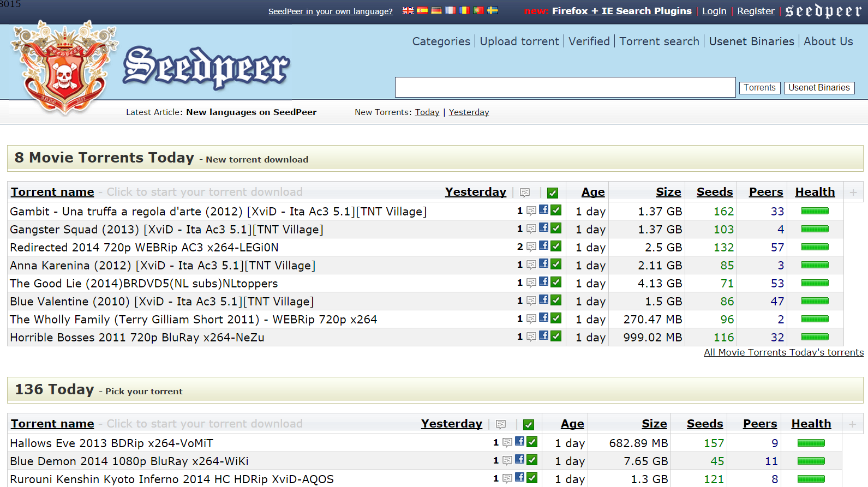Click comment icon for Hallows Eve 2013
This screenshot has width=868, height=487.
coord(507,443)
